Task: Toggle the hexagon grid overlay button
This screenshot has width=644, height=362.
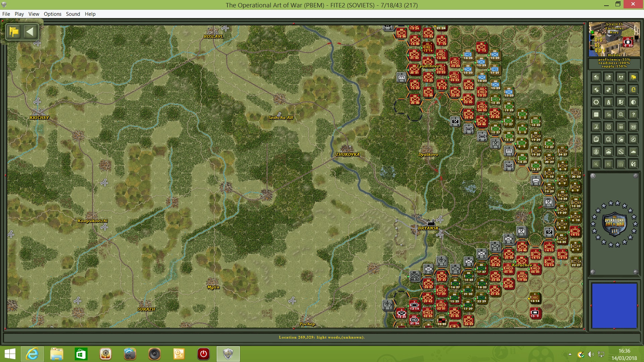Action: point(596,102)
